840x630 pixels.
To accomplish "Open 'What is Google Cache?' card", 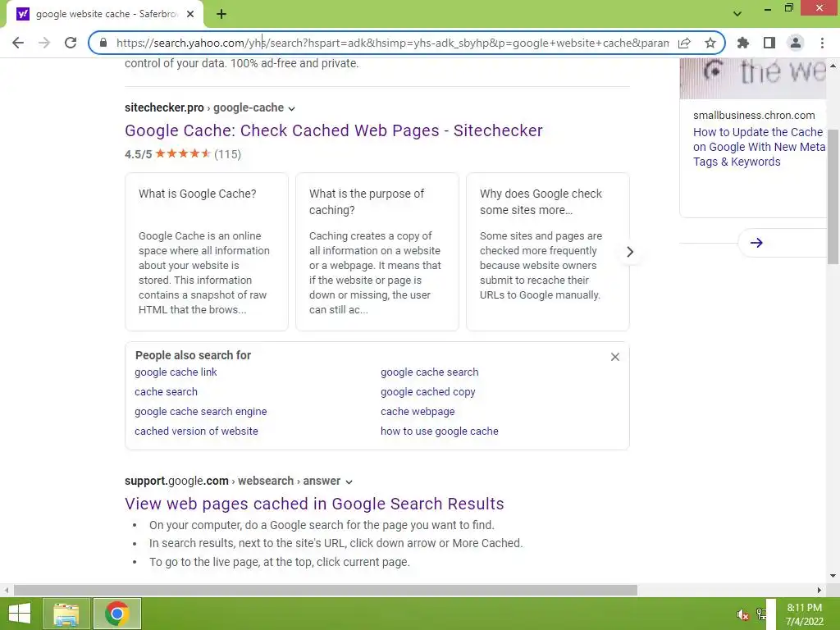I will (207, 252).
